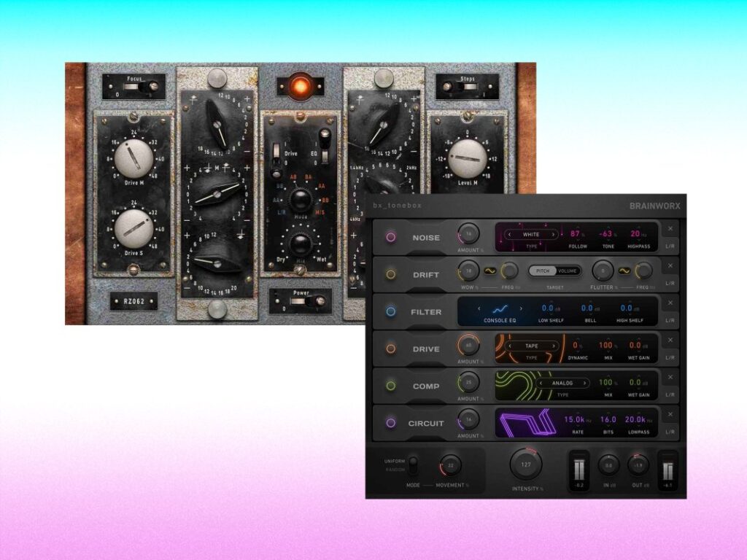Screen dimensions: 747x560
Task: Select previous filter type before Console EQ
Action: (479, 309)
